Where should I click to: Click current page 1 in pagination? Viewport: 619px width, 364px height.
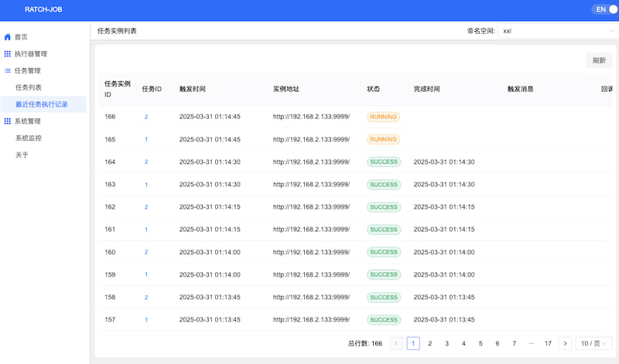click(413, 343)
